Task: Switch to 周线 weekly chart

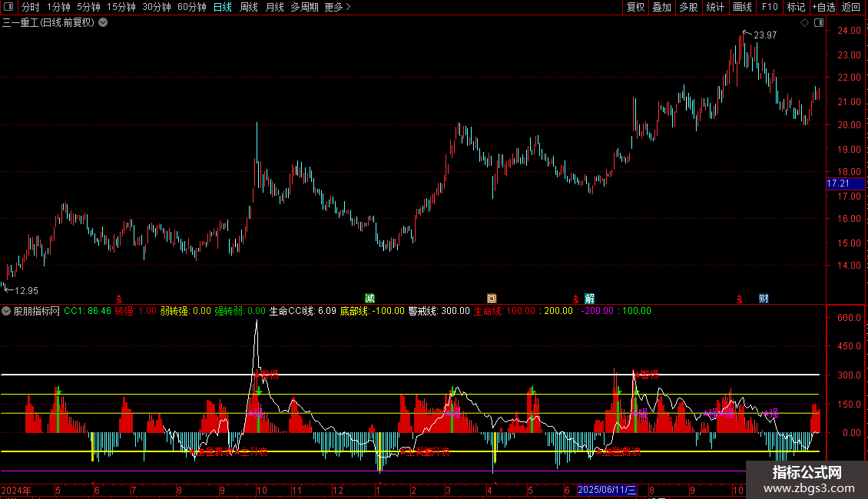Action: click(x=249, y=7)
